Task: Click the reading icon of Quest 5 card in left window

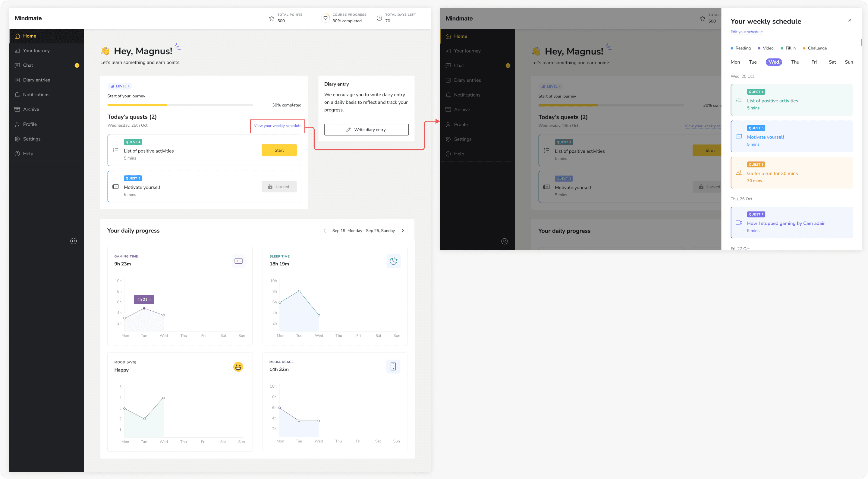Action: 115,186
